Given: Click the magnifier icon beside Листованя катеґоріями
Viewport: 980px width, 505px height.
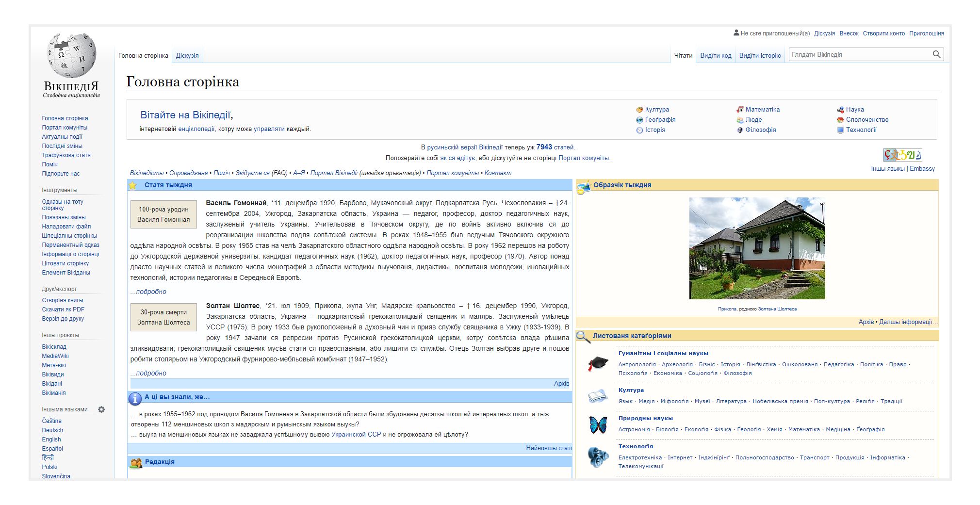Looking at the screenshot, I should pos(583,337).
